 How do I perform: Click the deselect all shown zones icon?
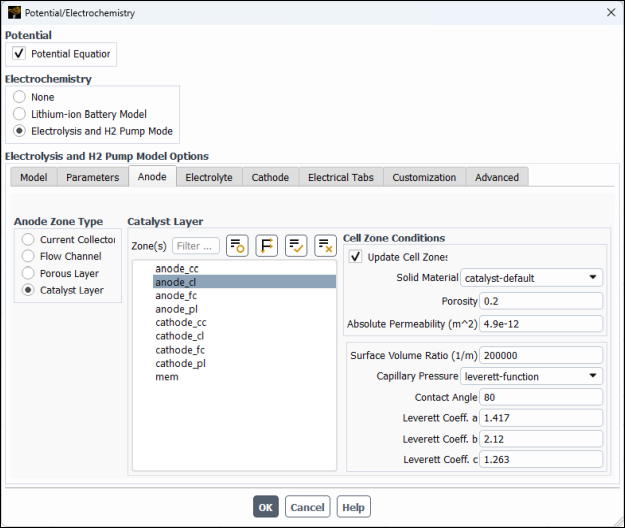(x=326, y=245)
